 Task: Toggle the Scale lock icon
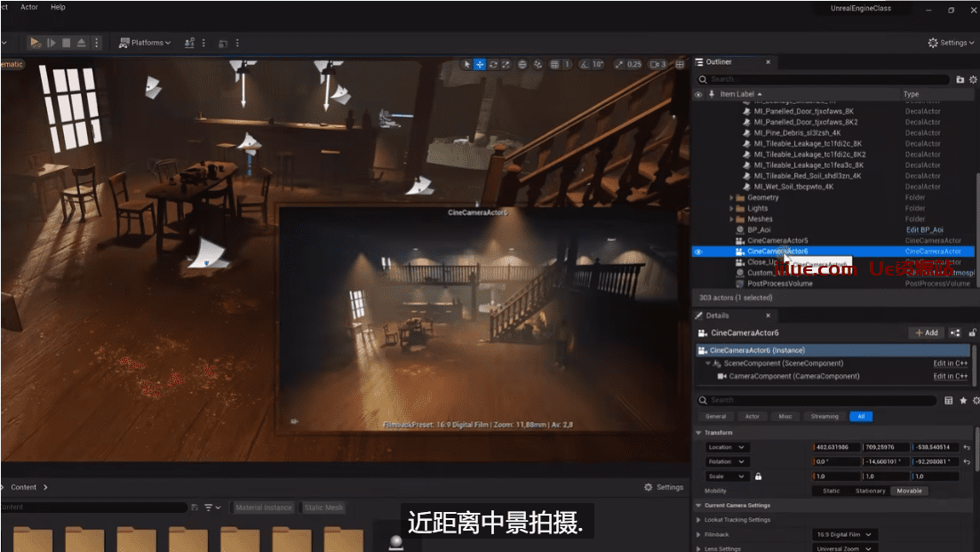click(758, 476)
